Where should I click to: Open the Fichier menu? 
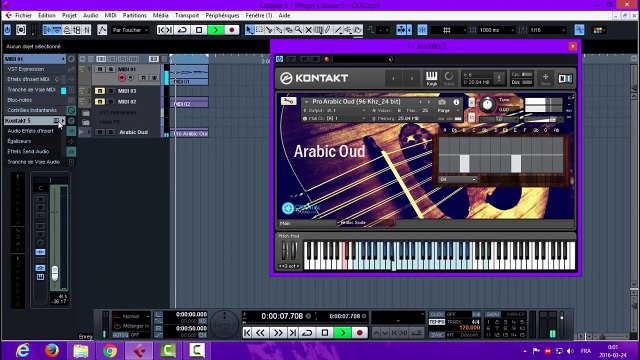(x=23, y=16)
